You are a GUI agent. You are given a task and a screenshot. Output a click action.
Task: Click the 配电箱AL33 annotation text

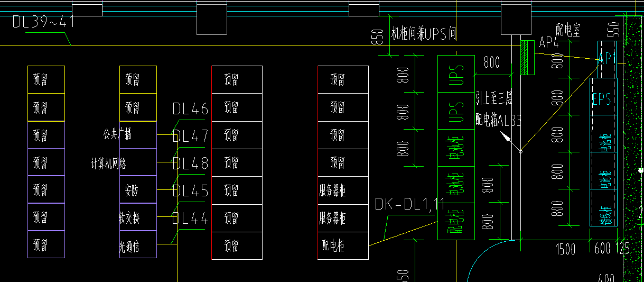[x=498, y=120]
